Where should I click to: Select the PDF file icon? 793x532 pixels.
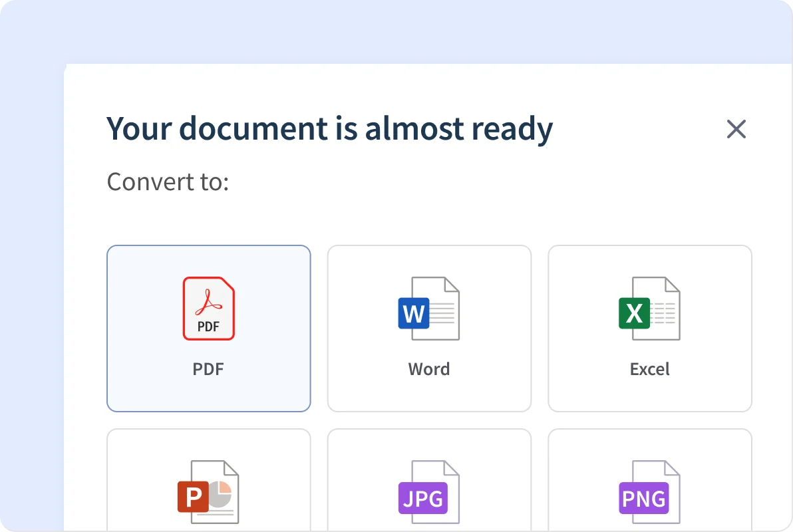pyautogui.click(x=208, y=307)
